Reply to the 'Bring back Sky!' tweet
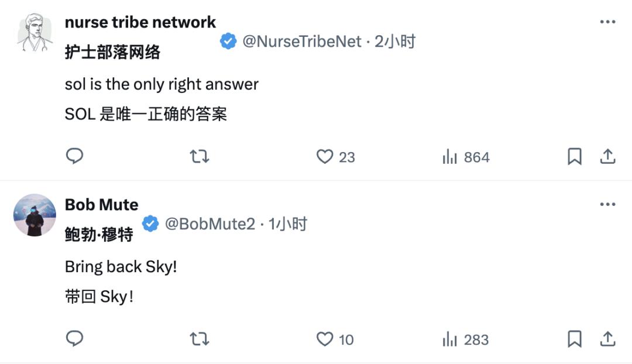Viewport: 632px width, 364px height. 74,339
